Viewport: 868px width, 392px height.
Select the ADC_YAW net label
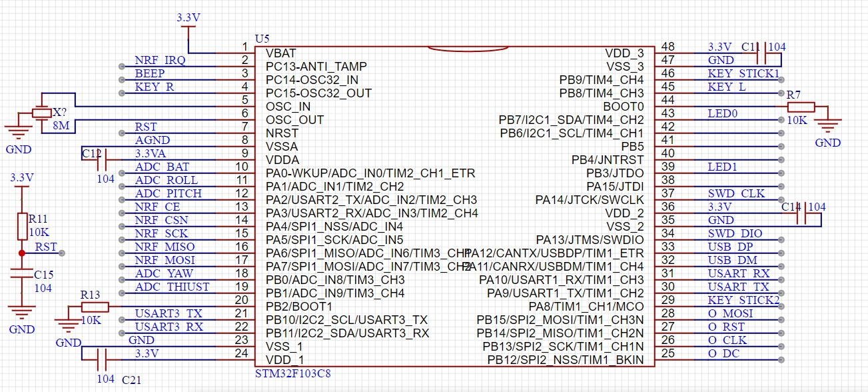coord(164,273)
